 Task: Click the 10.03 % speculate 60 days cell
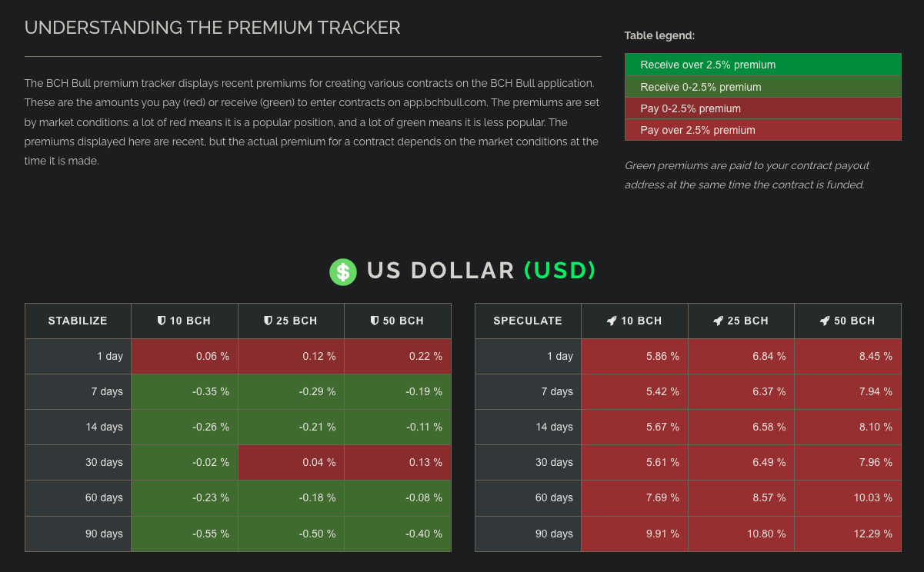tap(848, 497)
